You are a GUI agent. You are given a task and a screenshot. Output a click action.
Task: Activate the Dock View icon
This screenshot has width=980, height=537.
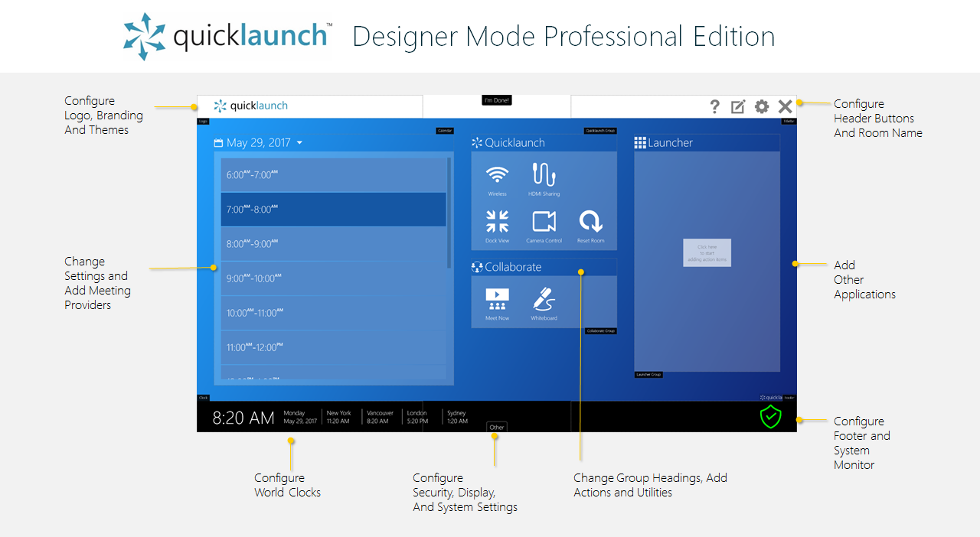(x=497, y=226)
